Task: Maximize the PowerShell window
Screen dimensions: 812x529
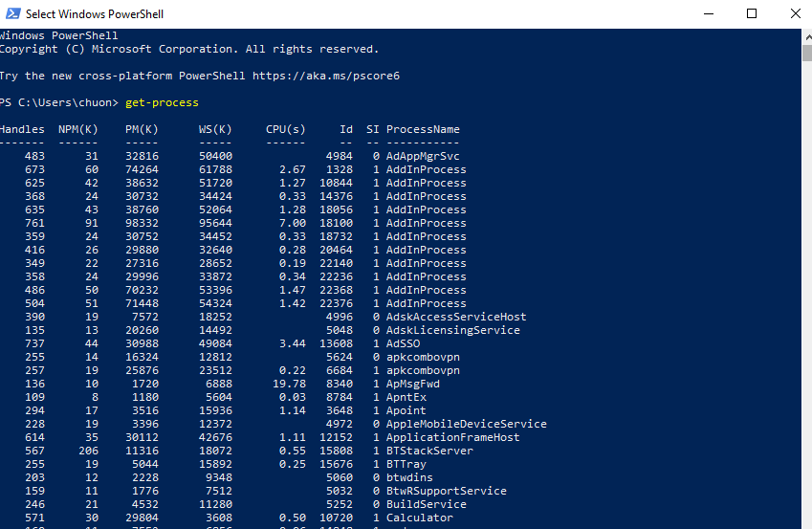Action: (752, 13)
